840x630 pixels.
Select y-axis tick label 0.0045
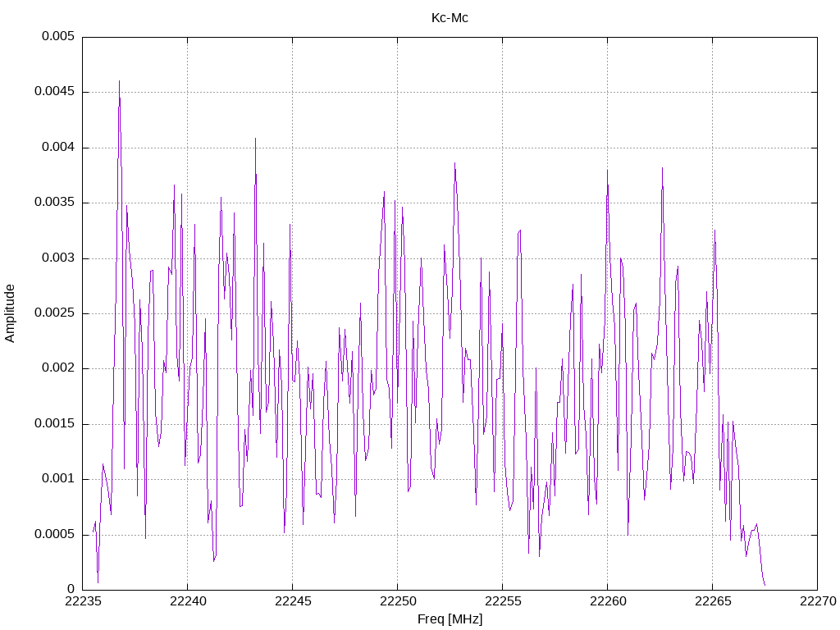[54, 92]
